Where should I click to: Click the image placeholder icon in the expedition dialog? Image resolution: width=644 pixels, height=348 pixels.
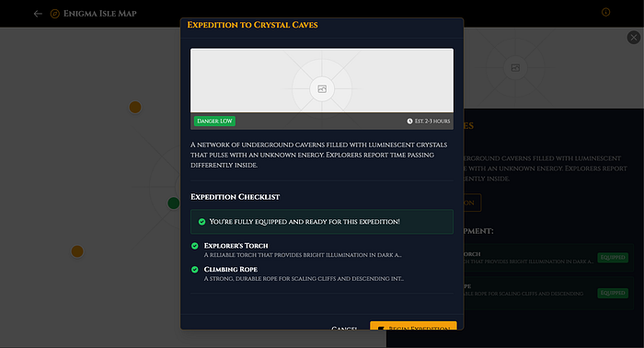pyautogui.click(x=322, y=88)
